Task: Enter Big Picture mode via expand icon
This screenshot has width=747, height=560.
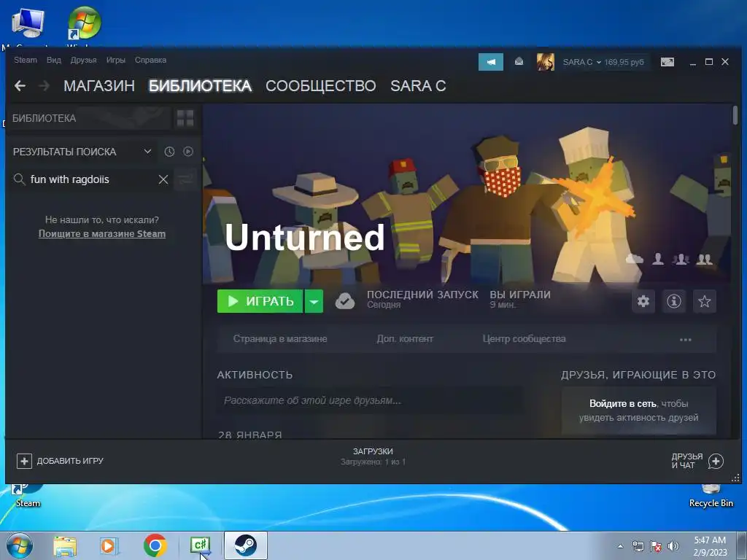Action: pyautogui.click(x=667, y=62)
